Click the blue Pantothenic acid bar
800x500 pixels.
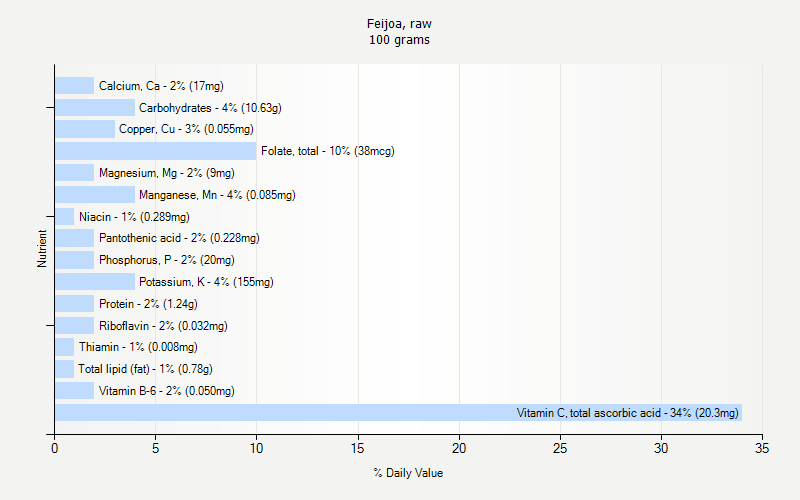click(x=74, y=238)
